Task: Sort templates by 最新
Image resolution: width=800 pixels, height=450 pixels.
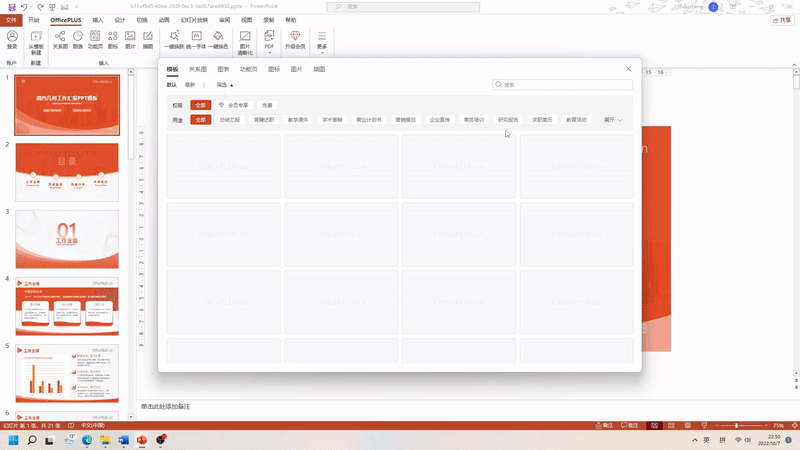Action: 190,85
